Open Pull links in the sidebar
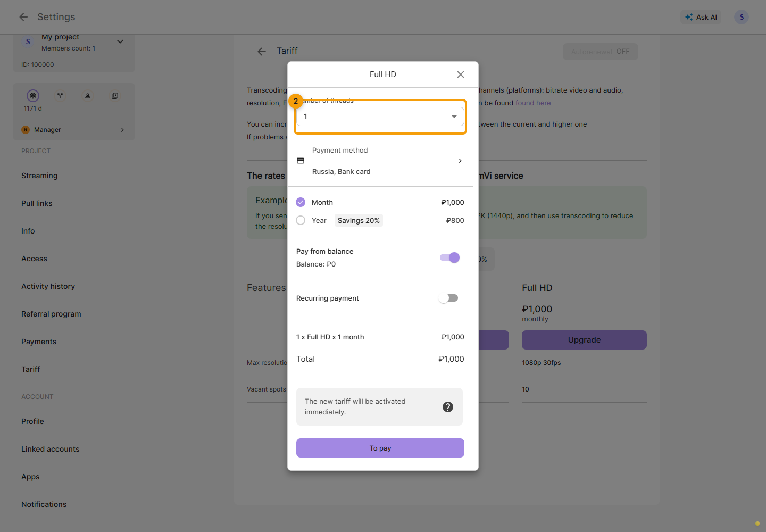Viewport: 766px width, 532px height. coord(37,203)
